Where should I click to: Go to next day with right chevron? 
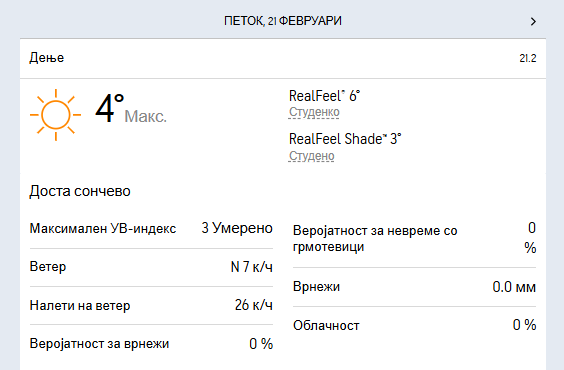[x=533, y=22]
